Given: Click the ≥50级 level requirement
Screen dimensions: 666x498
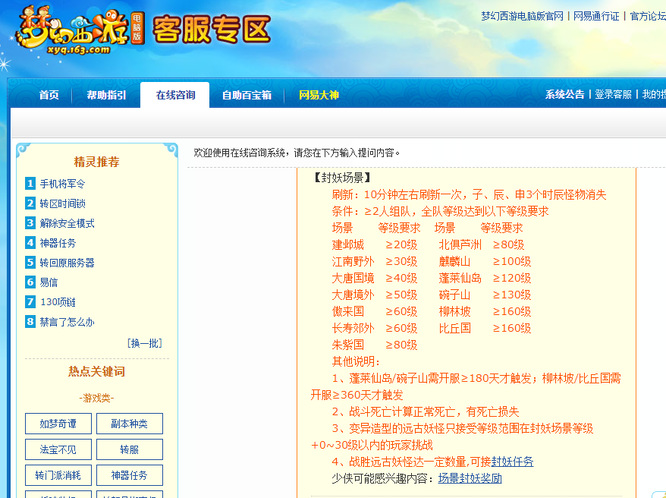Looking at the screenshot, I should pos(401,294).
